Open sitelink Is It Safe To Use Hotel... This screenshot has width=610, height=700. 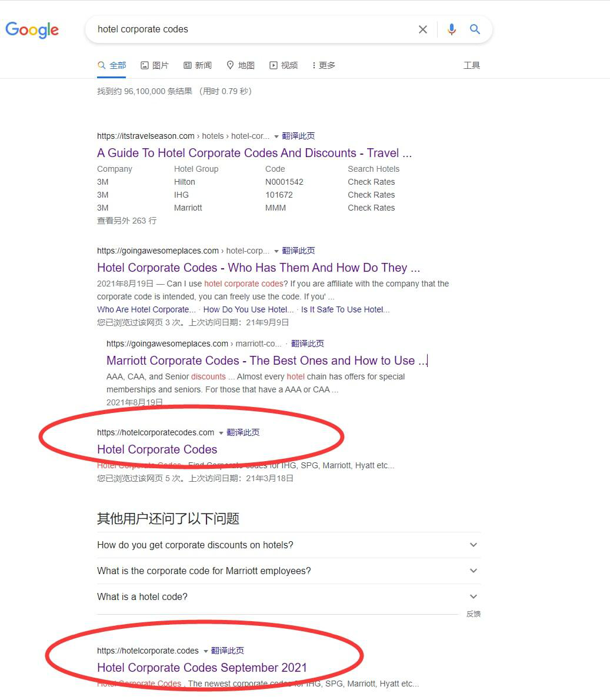click(x=345, y=309)
